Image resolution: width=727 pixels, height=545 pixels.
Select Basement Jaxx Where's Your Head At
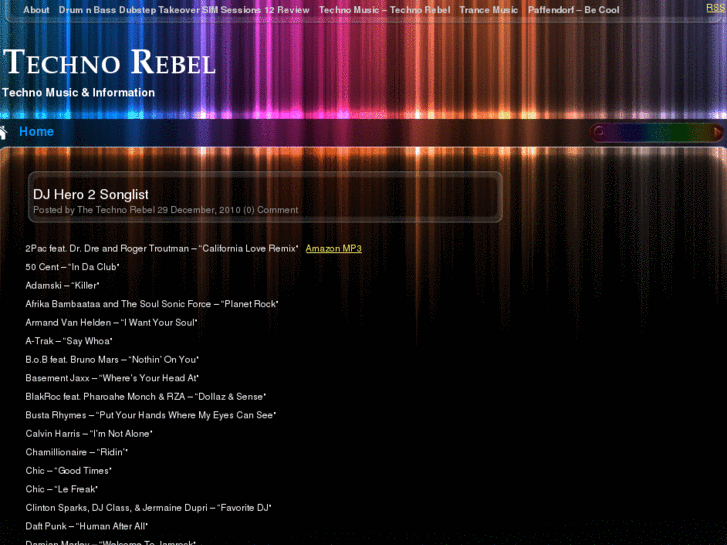coord(112,378)
